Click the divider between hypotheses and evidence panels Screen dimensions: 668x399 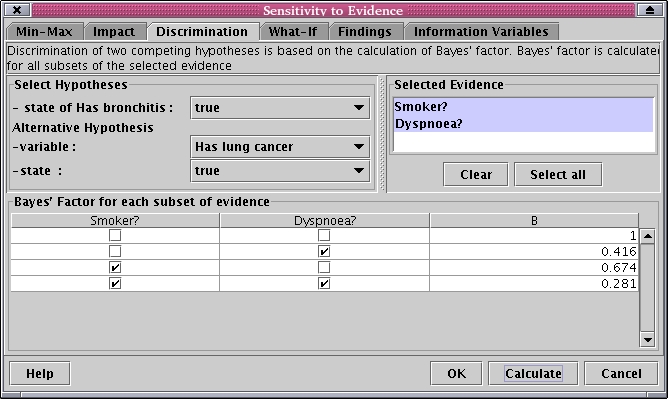382,135
